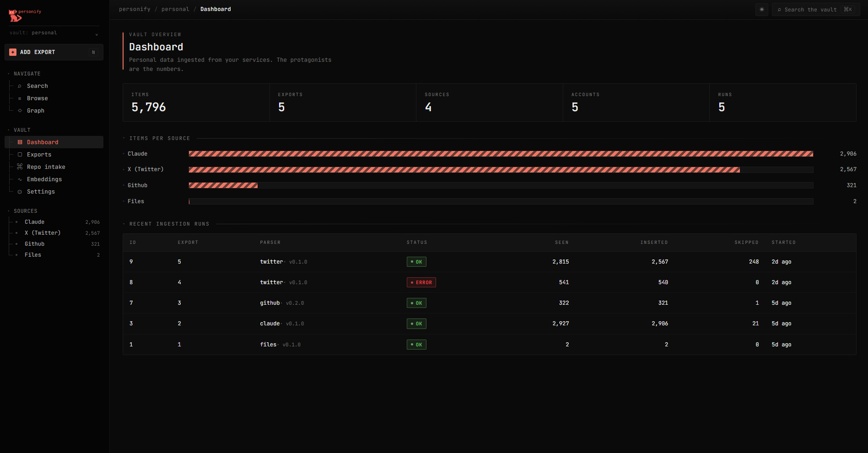Click the Exports box icon
This screenshot has width=868, height=453.
20,155
